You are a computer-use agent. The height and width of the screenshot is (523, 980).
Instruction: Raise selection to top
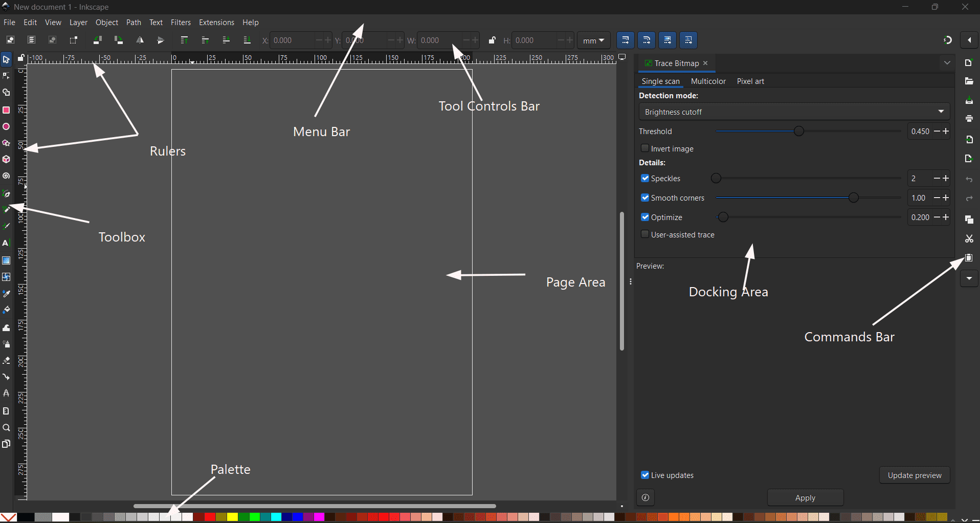[184, 40]
